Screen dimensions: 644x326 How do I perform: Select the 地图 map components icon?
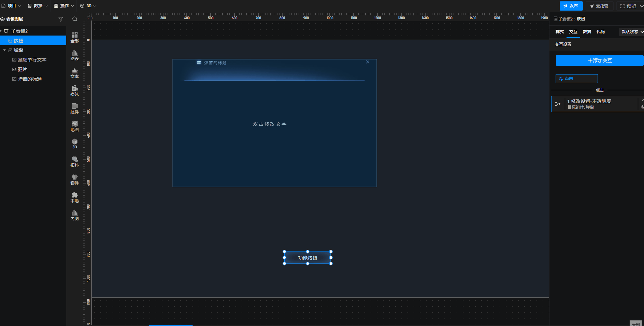tap(74, 126)
